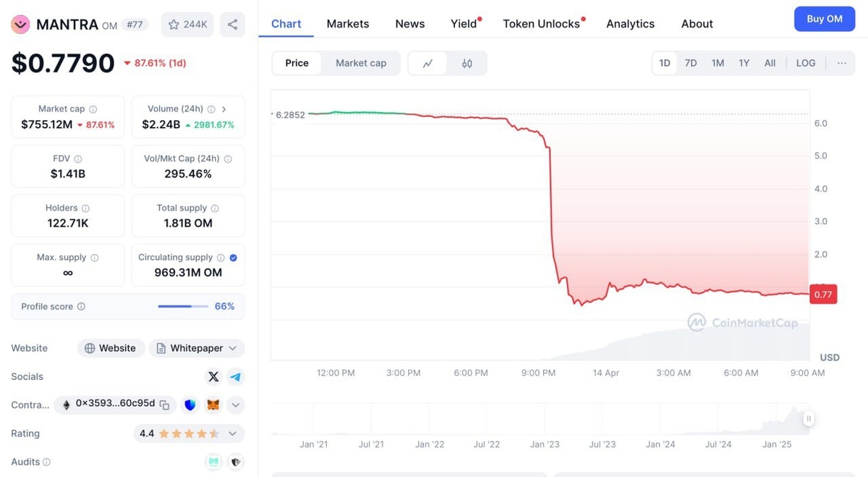Image resolution: width=868 pixels, height=477 pixels.
Task: Open Vol/Mkt Cap (24h) info icon
Action: pyautogui.click(x=228, y=159)
